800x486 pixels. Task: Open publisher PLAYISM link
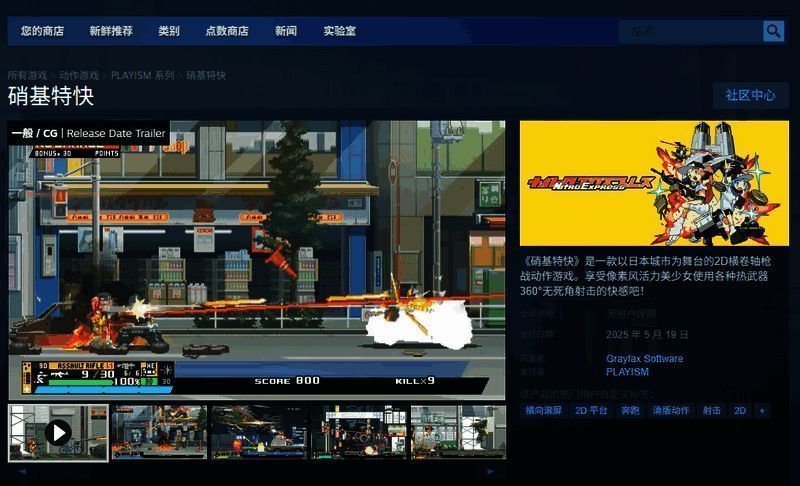click(x=627, y=372)
